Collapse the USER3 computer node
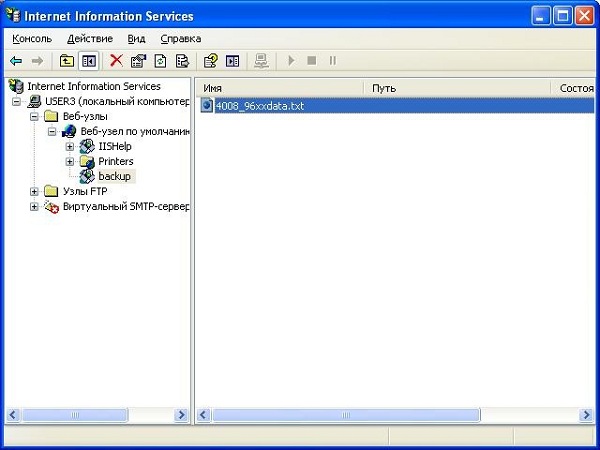 point(16,102)
